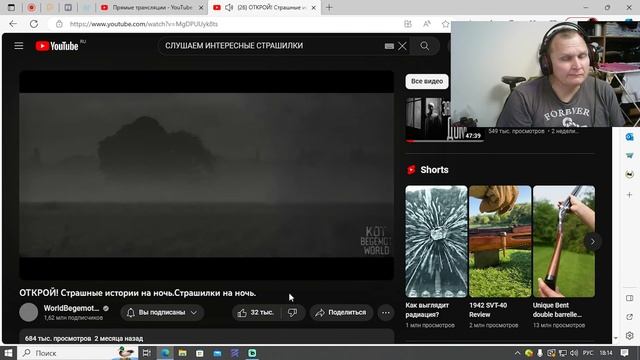Screen dimensions: 640x360
Task: Add this page to favorites star
Action: tap(445, 24)
